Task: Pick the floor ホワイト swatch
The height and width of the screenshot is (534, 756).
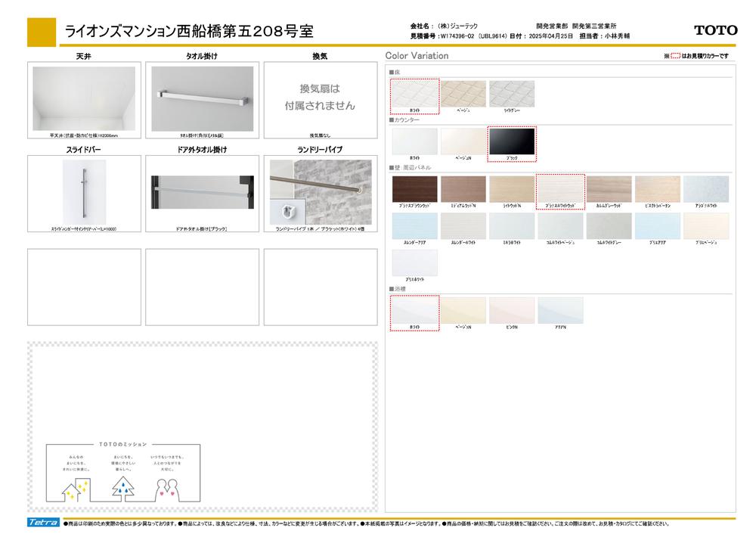Action: pyautogui.click(x=414, y=94)
